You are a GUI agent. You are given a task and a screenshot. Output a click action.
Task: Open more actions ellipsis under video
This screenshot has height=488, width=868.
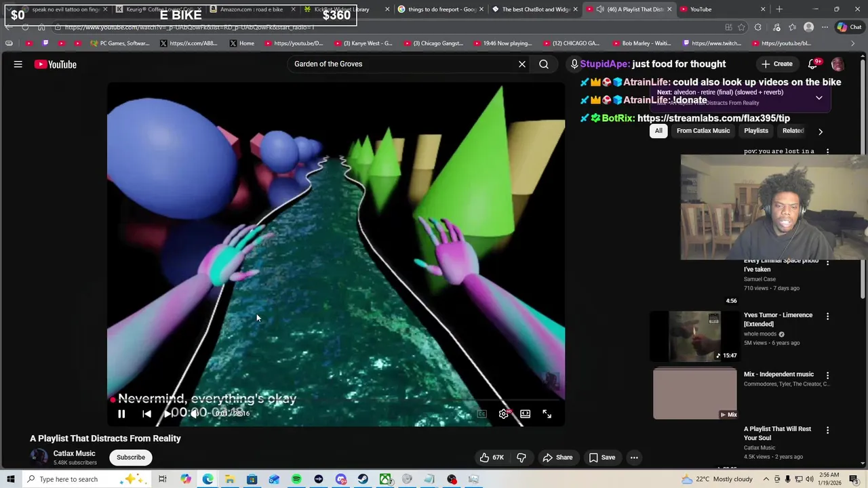tap(634, 457)
